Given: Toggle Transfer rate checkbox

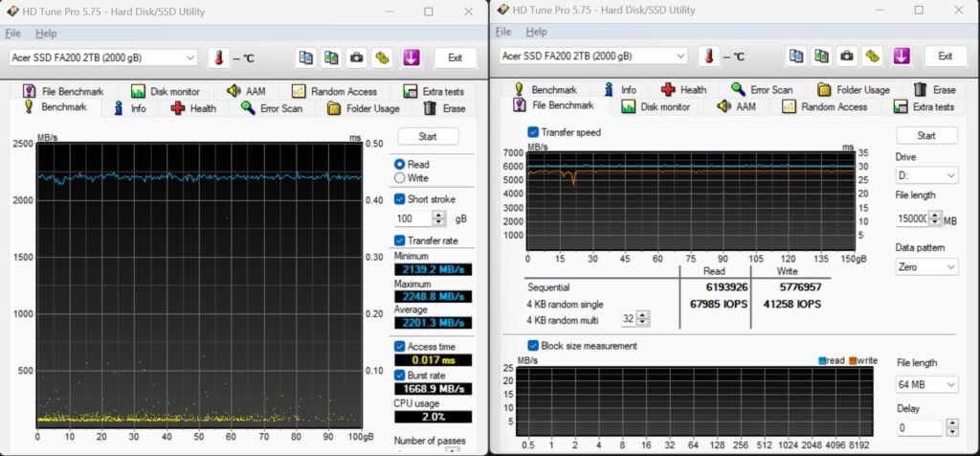Looking at the screenshot, I should 400,240.
